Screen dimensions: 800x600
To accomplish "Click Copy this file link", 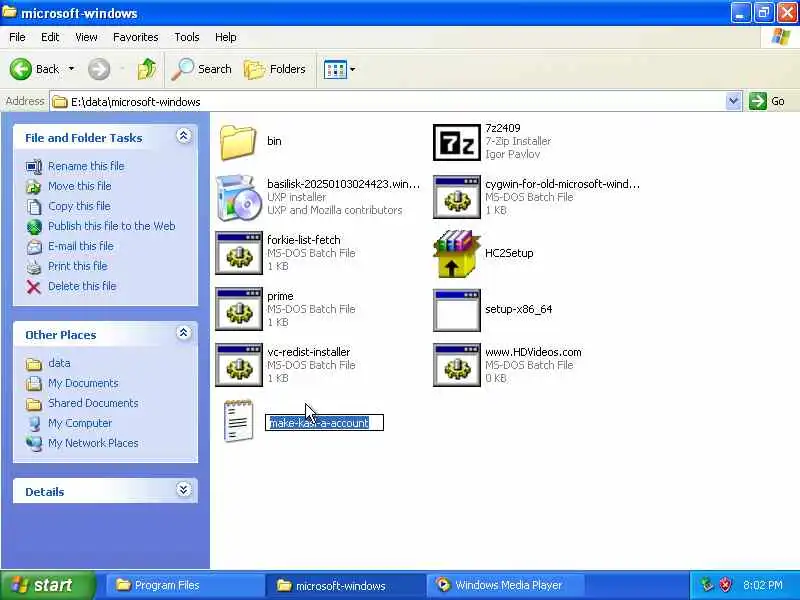I will point(79,206).
